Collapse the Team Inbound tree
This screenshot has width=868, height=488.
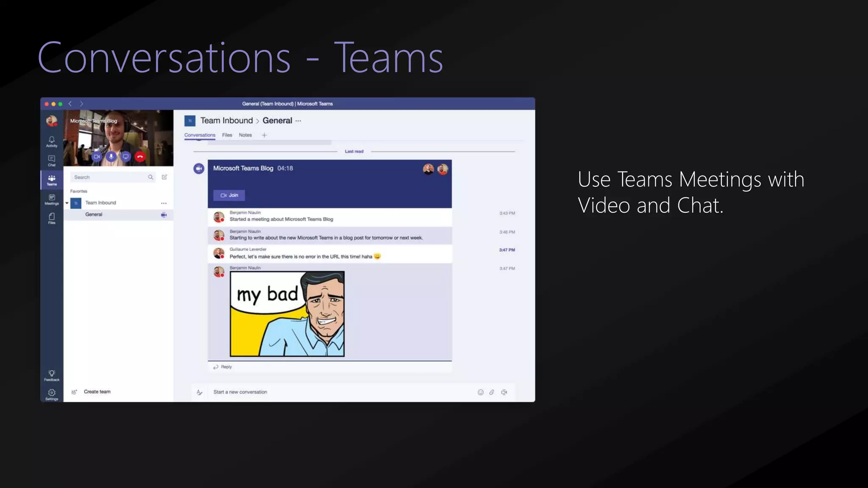[x=67, y=203]
